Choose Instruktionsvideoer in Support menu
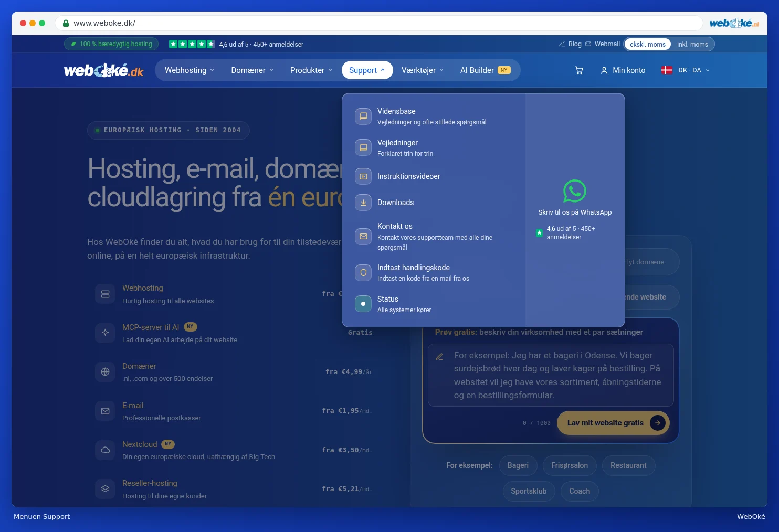Image resolution: width=779 pixels, height=532 pixels. 434,177
